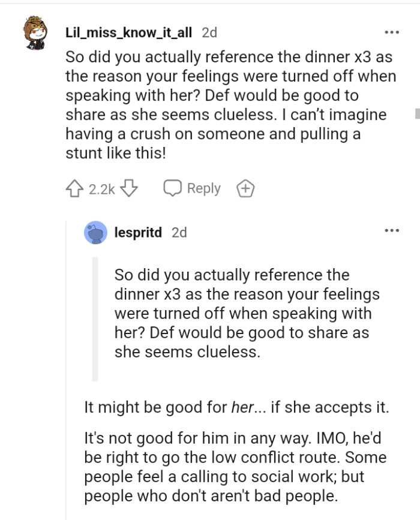Open the award picker via the plus icon
The image size is (420, 520).
(245, 188)
